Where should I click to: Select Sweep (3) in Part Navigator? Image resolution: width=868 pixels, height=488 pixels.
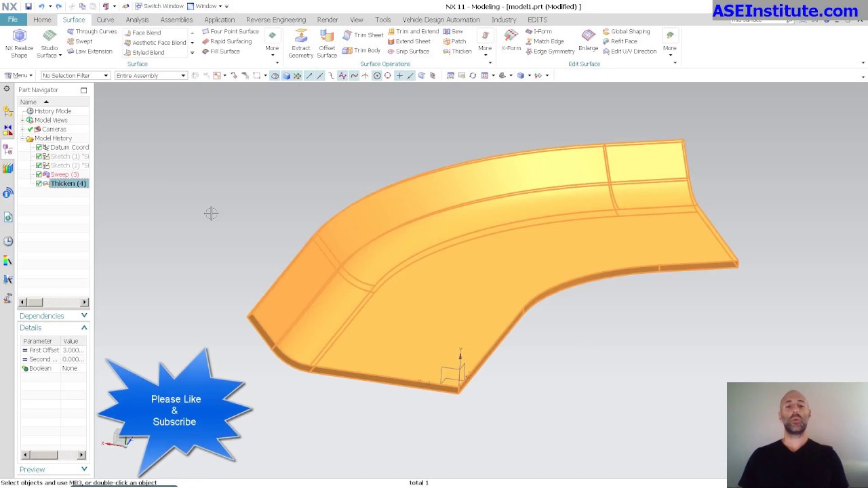(64, 175)
